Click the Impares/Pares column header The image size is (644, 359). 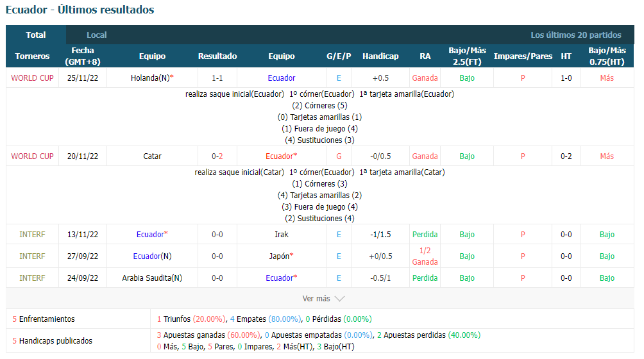(523, 56)
